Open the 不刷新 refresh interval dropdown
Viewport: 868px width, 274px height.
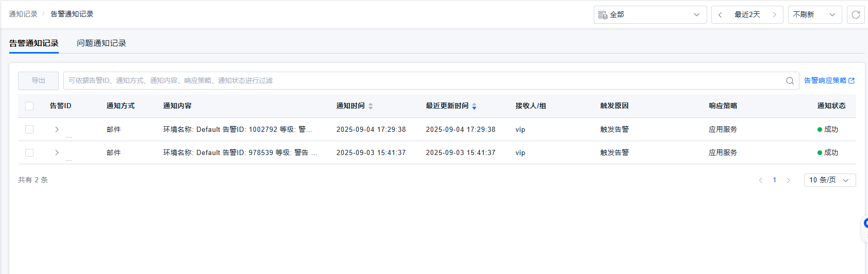[x=814, y=15]
